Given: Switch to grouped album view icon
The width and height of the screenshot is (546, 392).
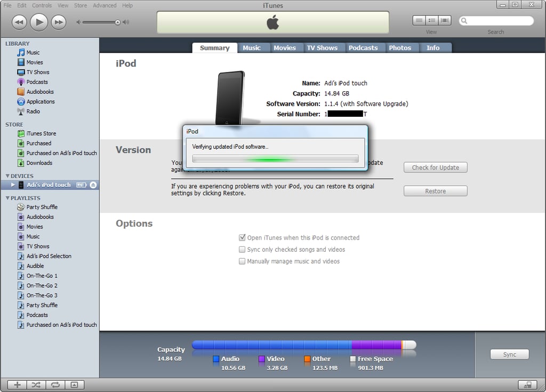Looking at the screenshot, I should pos(432,21).
